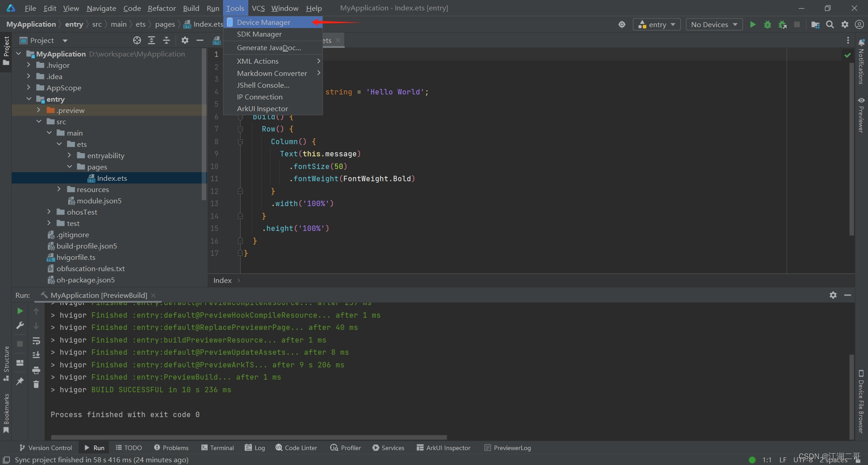Open IDE Settings gear in top toolbar
Screen dimensions: 868x465
[x=845, y=24]
